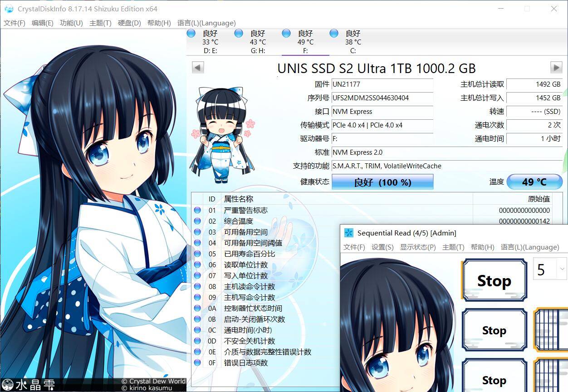Click the standard field NVM Express 2.0
This screenshot has height=392, width=568.
coord(447,152)
